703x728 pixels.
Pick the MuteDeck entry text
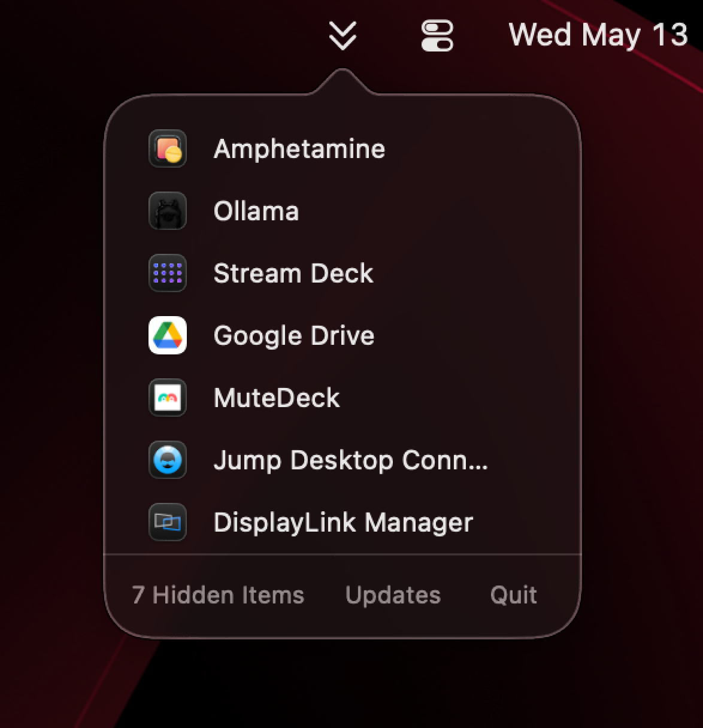(277, 398)
